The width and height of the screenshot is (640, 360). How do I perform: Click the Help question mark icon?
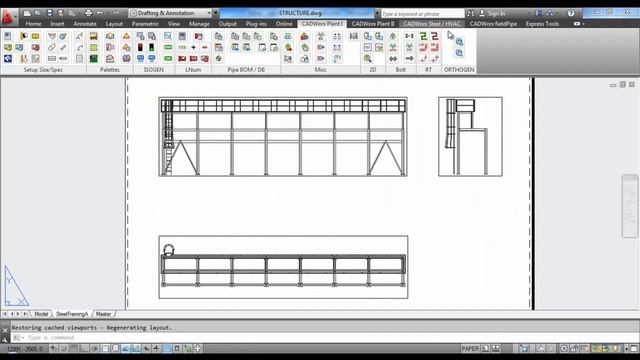coord(571,13)
